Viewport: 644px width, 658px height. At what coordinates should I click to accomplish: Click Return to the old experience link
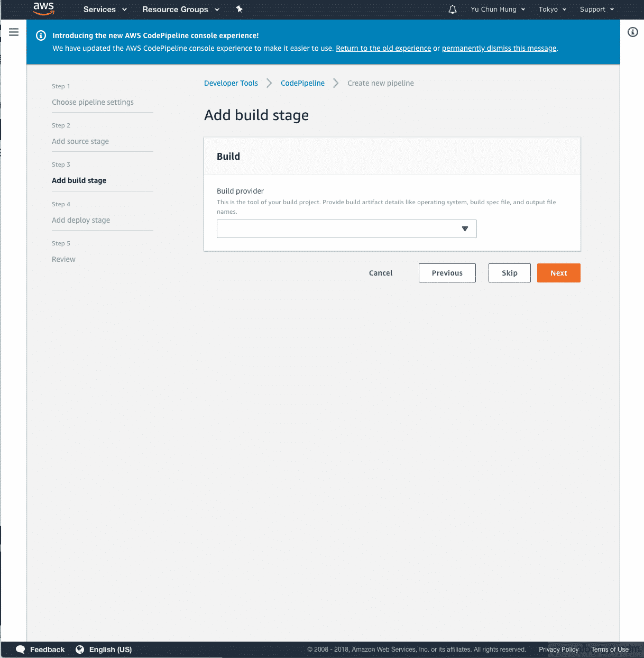coord(383,48)
